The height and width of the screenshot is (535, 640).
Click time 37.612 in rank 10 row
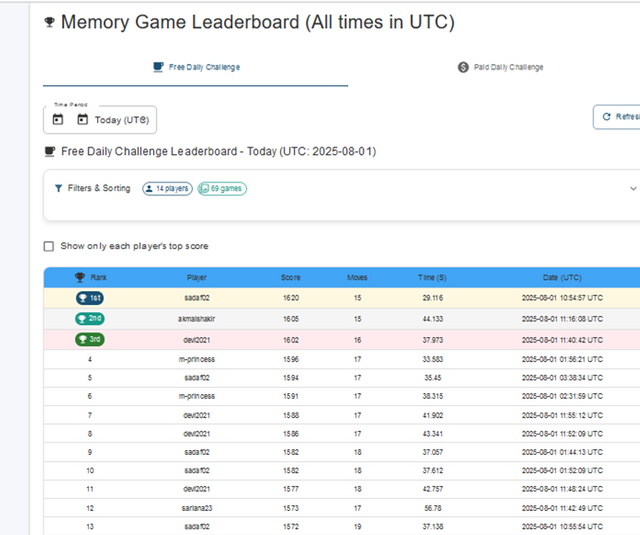[x=433, y=471]
